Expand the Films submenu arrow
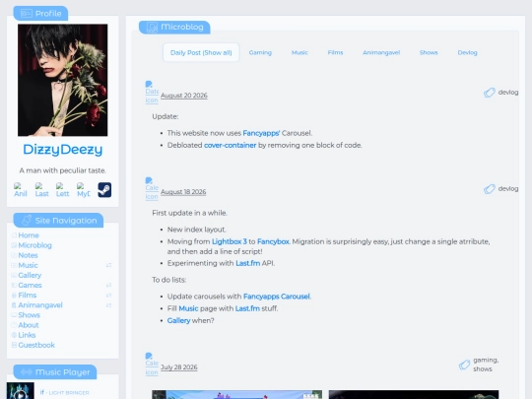This screenshot has height=399, width=532. pos(108,295)
